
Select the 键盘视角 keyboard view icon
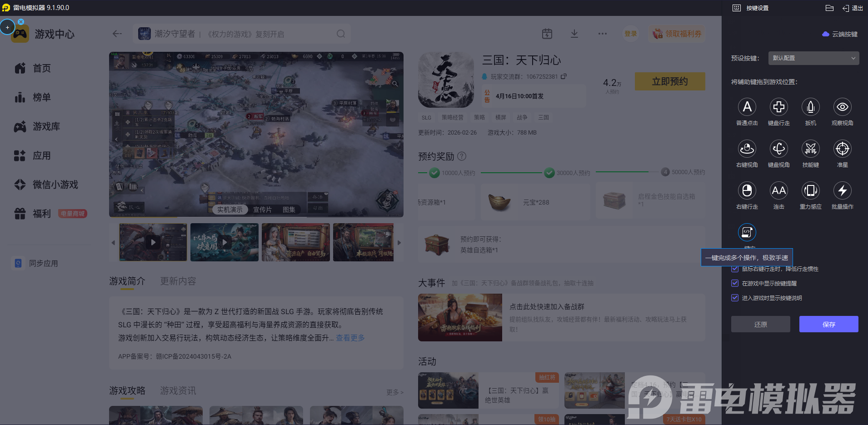(778, 149)
